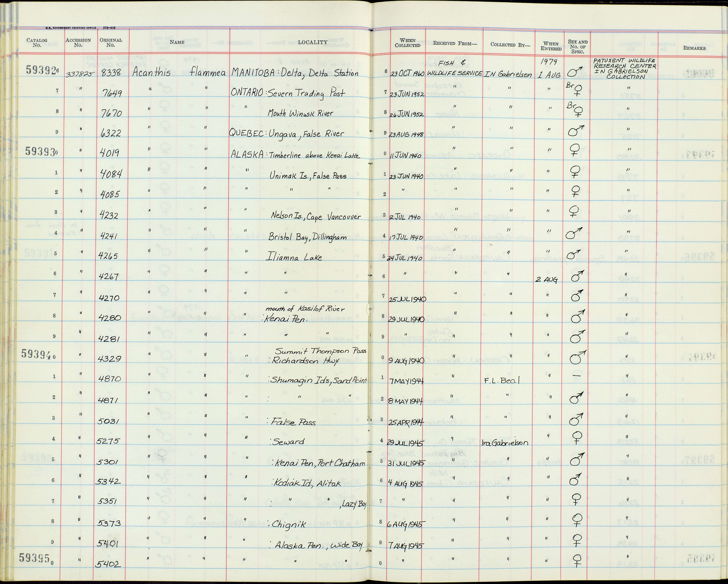The image size is (728, 584).
Task: Click the Sex and No. of Spec. header
Action: click(578, 47)
